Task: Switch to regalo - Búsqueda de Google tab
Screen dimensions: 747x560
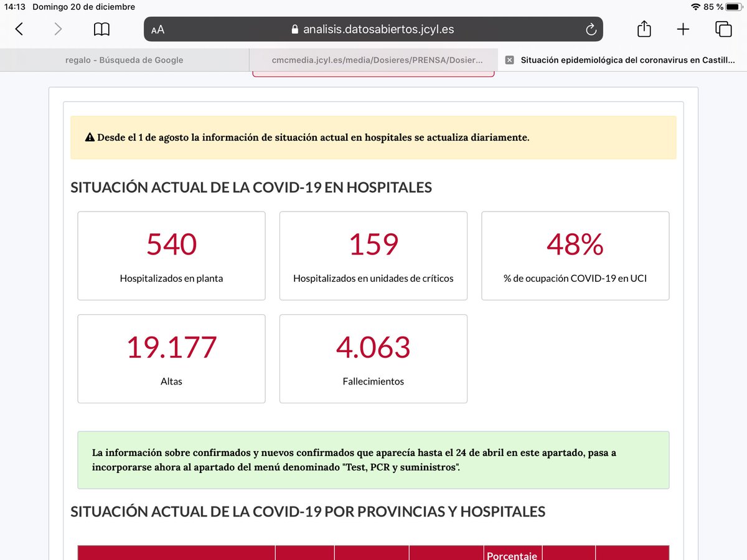Action: 125,60
